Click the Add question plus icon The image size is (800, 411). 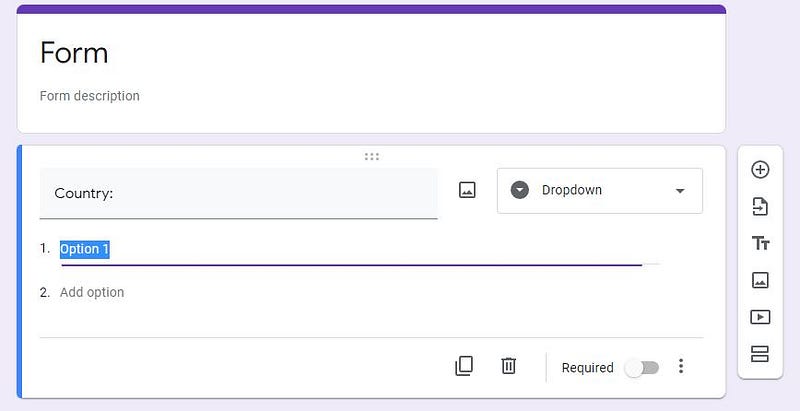(760, 169)
